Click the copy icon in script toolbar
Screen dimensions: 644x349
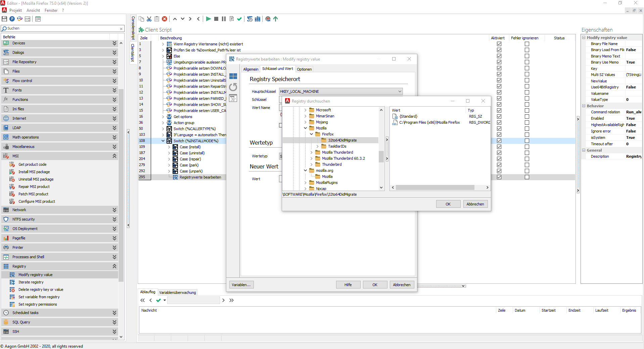[141, 19]
